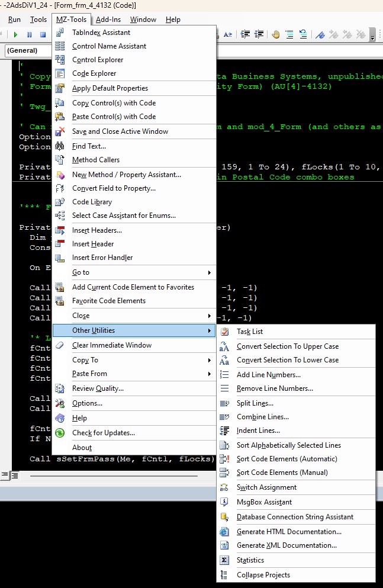Click Sort Alphabetically Selected Lines
This screenshot has width=383, height=588.
(x=288, y=445)
